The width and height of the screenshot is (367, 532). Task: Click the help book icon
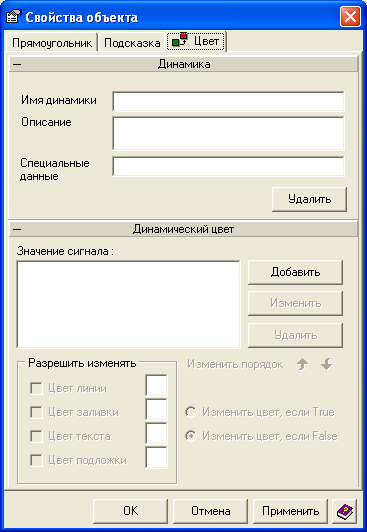coord(345,511)
